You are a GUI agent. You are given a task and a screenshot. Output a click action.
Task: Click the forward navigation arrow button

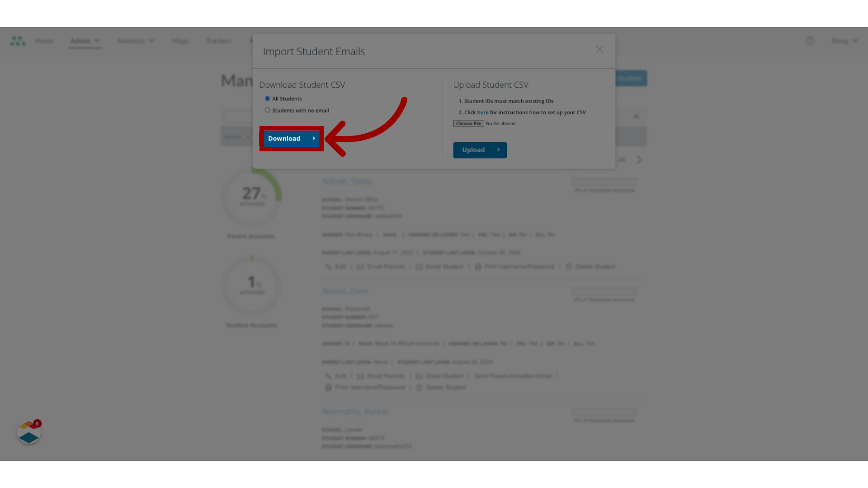tap(638, 160)
